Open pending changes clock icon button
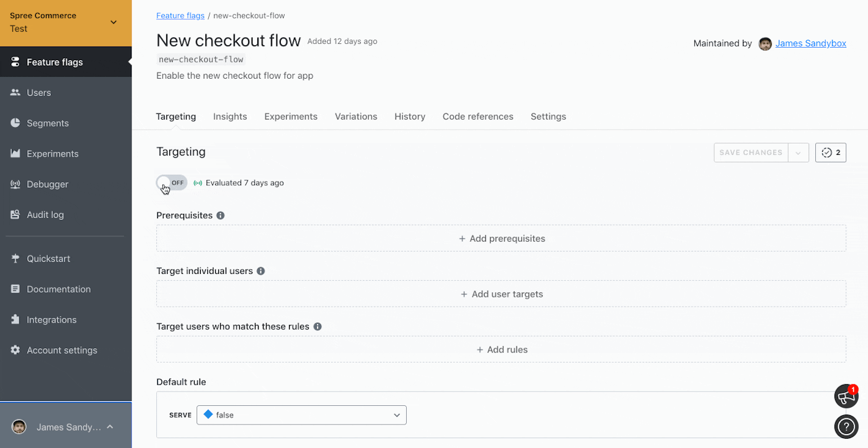Image resolution: width=868 pixels, height=448 pixels. (831, 152)
